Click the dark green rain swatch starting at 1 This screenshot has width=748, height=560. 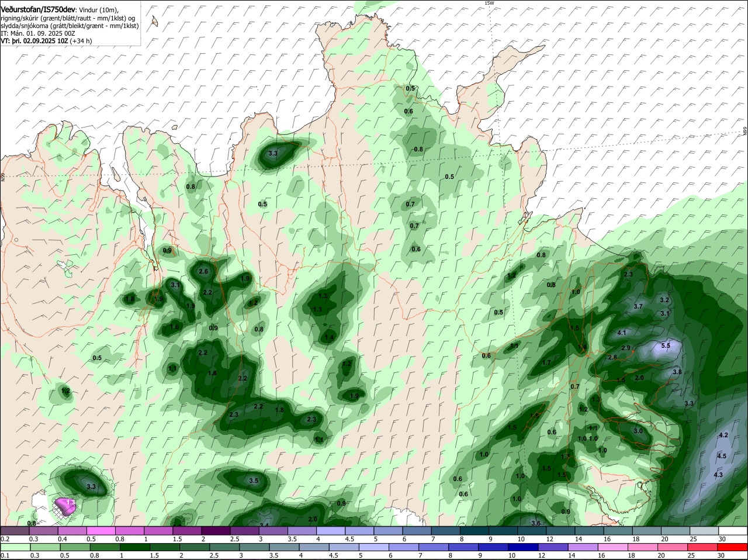tap(134, 547)
